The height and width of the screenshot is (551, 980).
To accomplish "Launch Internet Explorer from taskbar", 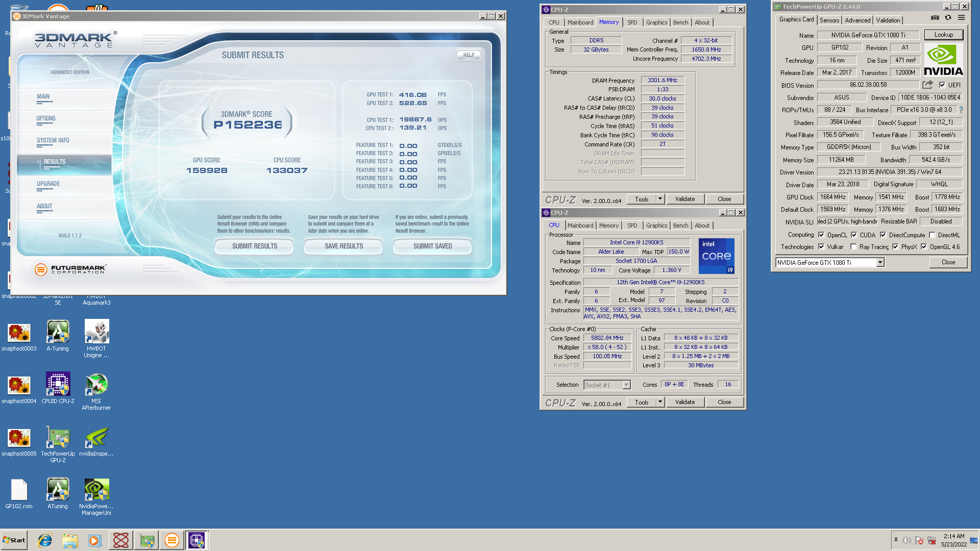I will 45,540.
